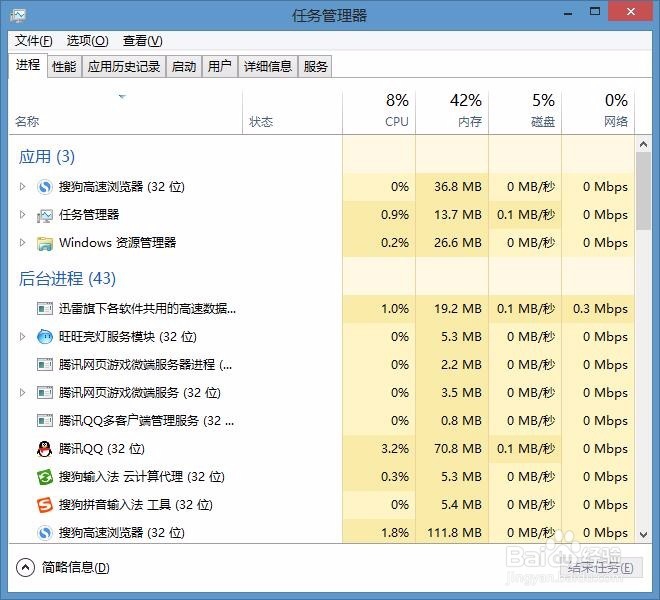The image size is (660, 600).
Task: Click the 后台进程 (43) group header
Action: click(x=67, y=278)
